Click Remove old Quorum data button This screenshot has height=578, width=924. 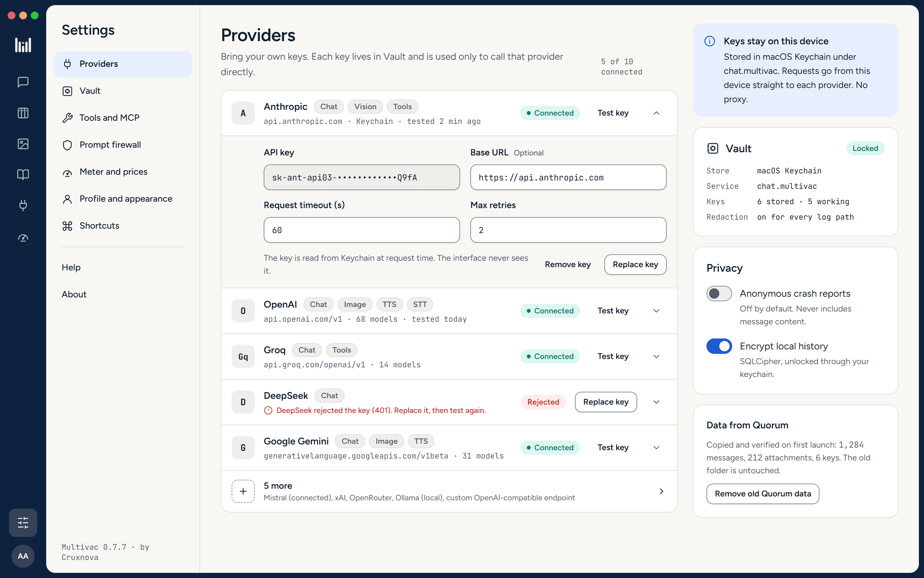click(x=763, y=494)
